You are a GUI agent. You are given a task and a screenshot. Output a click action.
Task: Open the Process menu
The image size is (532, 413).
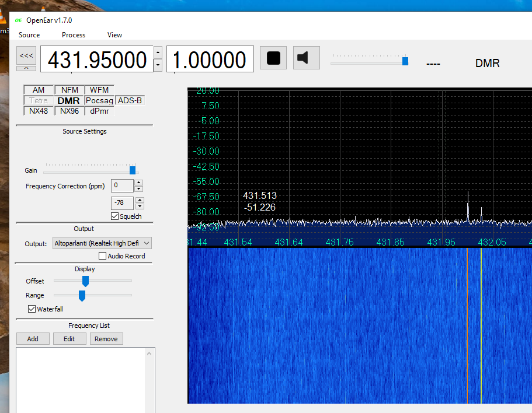tap(74, 35)
